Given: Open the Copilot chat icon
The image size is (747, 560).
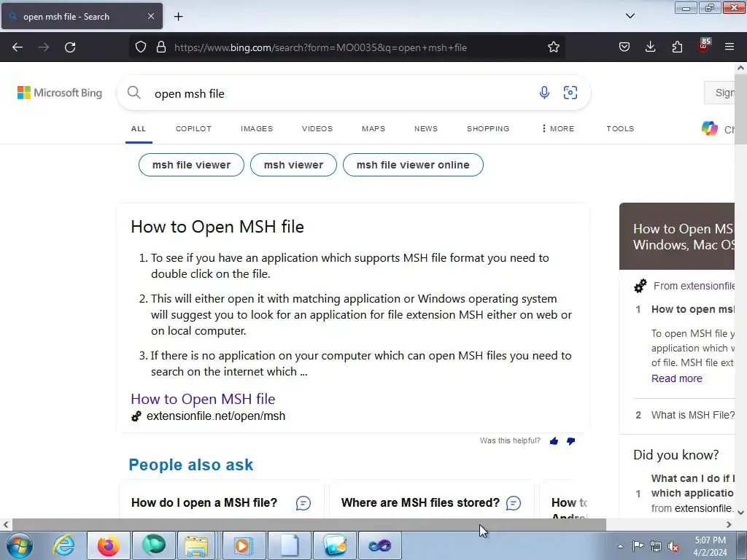Looking at the screenshot, I should click(709, 128).
